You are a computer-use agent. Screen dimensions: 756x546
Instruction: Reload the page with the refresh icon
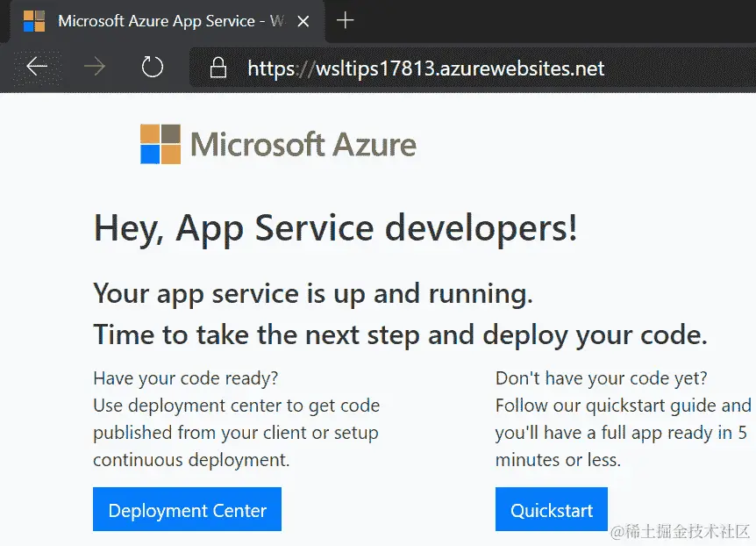(x=152, y=67)
